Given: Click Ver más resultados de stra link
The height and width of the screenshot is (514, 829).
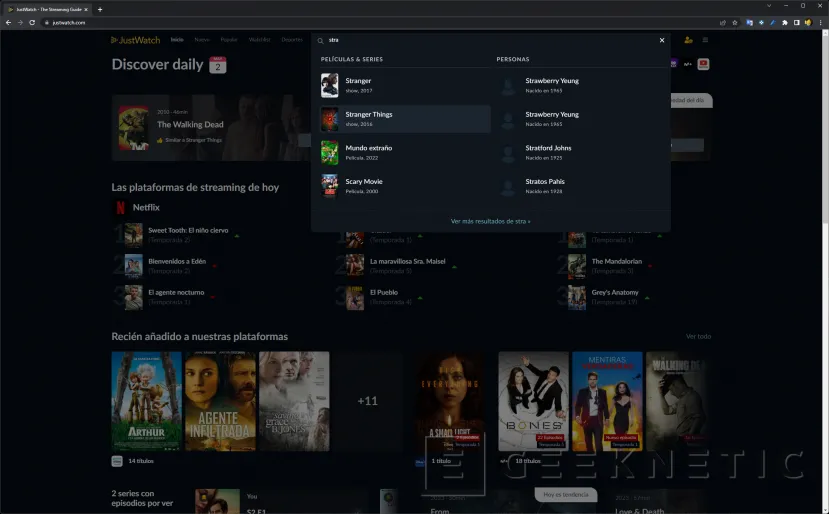Looking at the screenshot, I should pyautogui.click(x=490, y=221).
